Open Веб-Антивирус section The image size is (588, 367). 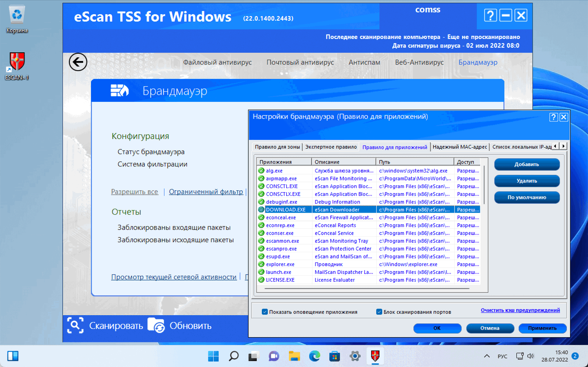[419, 62]
